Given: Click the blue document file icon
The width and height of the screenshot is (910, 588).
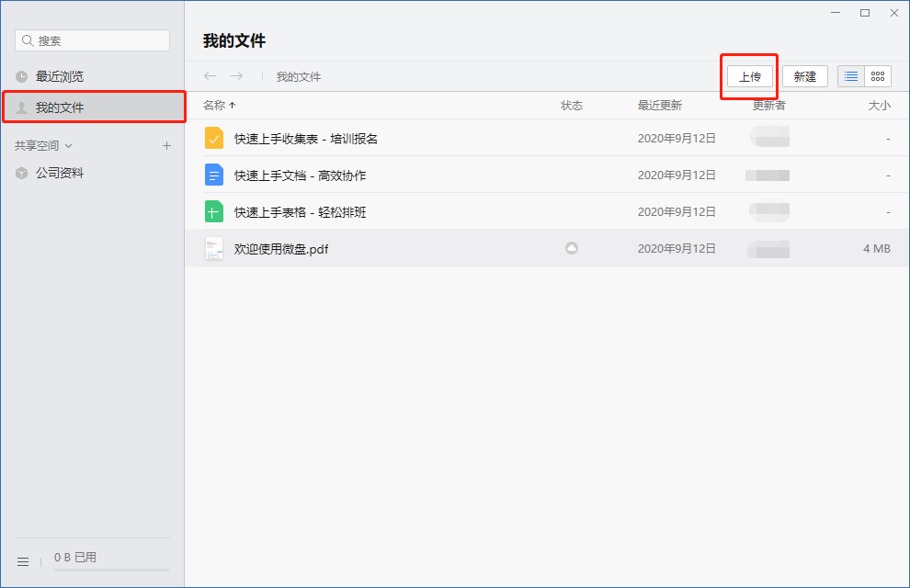Looking at the screenshot, I should tap(213, 175).
